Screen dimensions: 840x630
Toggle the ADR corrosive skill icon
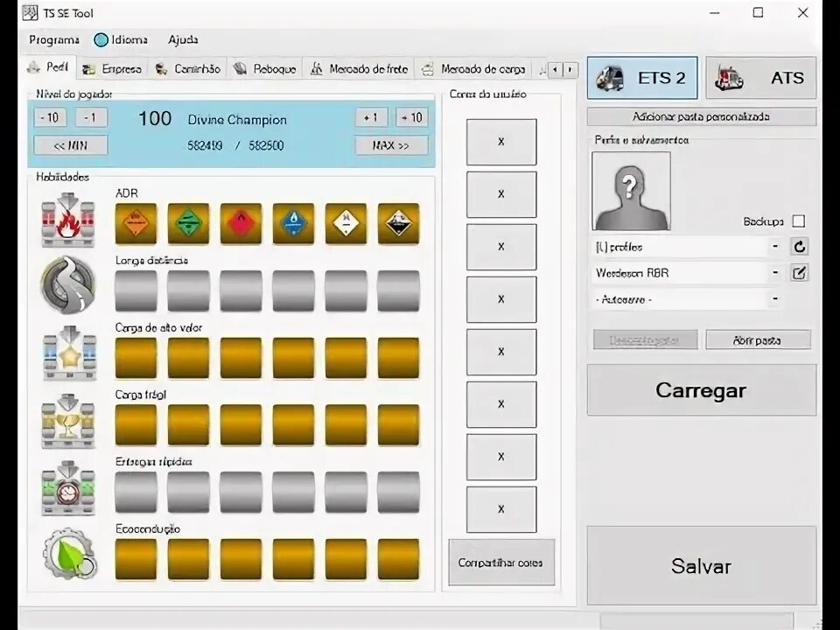pyautogui.click(x=399, y=223)
